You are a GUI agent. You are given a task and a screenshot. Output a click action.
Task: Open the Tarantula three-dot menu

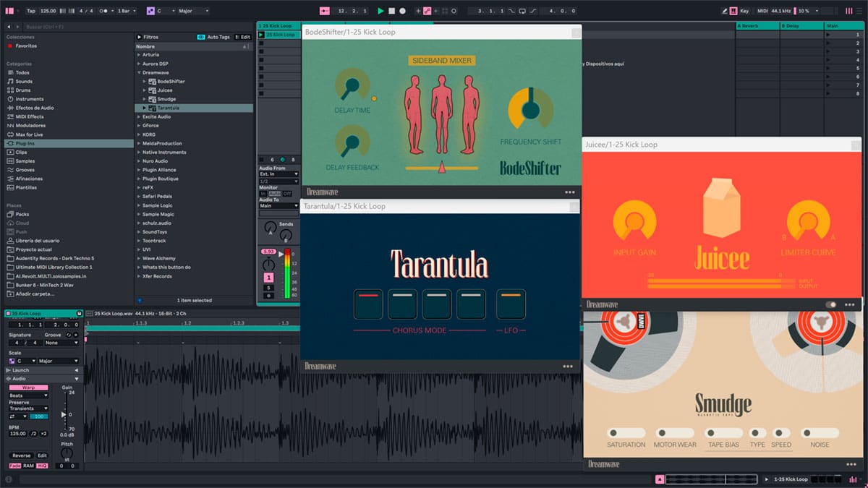569,367
